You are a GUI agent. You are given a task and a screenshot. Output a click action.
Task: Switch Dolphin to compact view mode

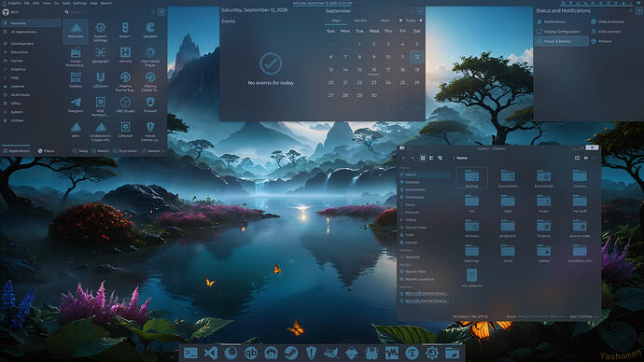tap(431, 158)
